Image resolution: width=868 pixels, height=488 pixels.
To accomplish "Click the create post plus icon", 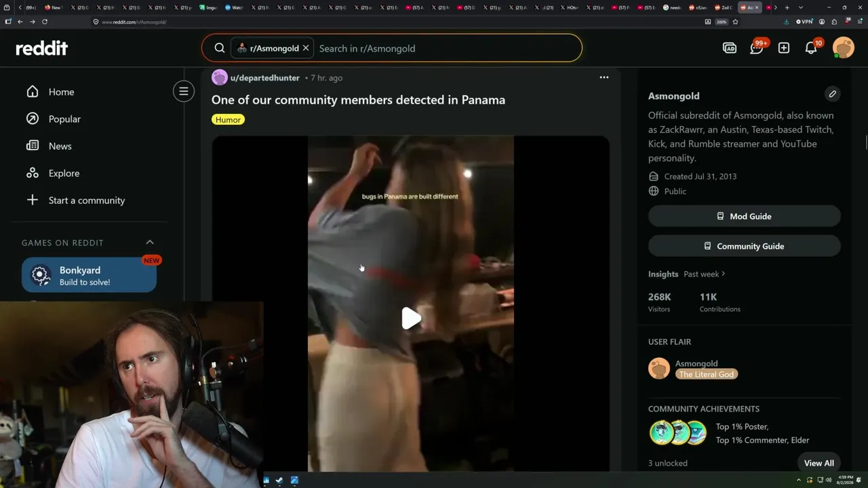I will tap(784, 48).
